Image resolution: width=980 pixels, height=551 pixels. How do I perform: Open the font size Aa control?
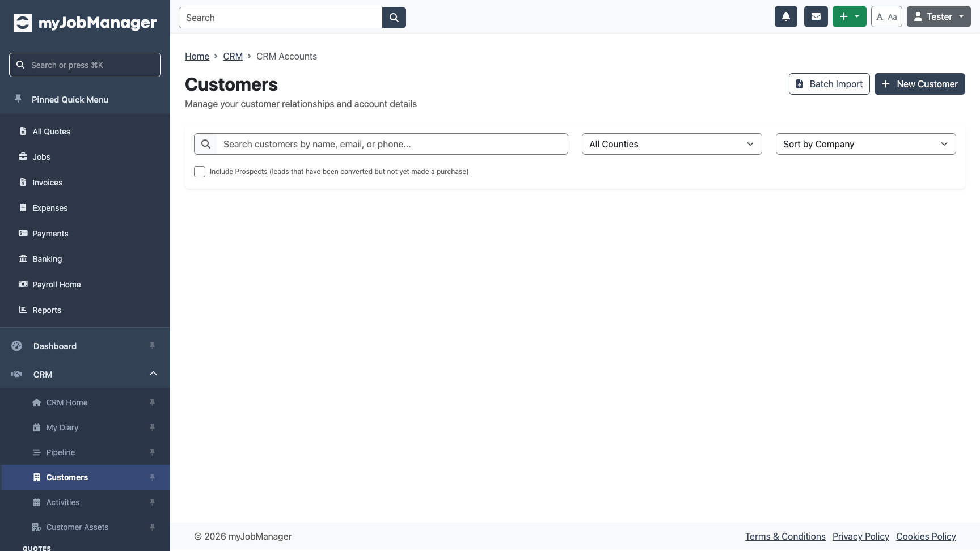point(886,16)
